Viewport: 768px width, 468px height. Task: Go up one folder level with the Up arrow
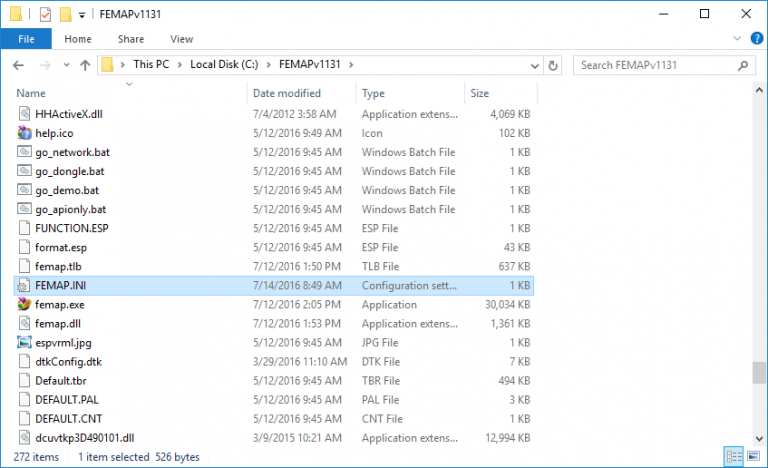[x=85, y=65]
